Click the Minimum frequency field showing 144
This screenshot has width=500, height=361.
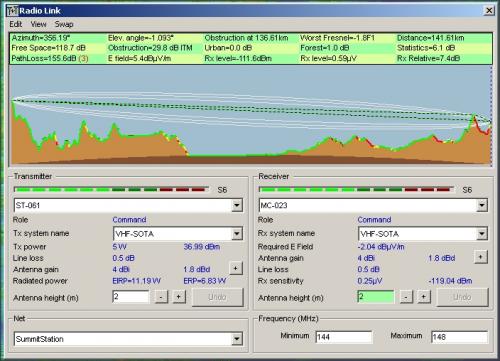pyautogui.click(x=344, y=337)
